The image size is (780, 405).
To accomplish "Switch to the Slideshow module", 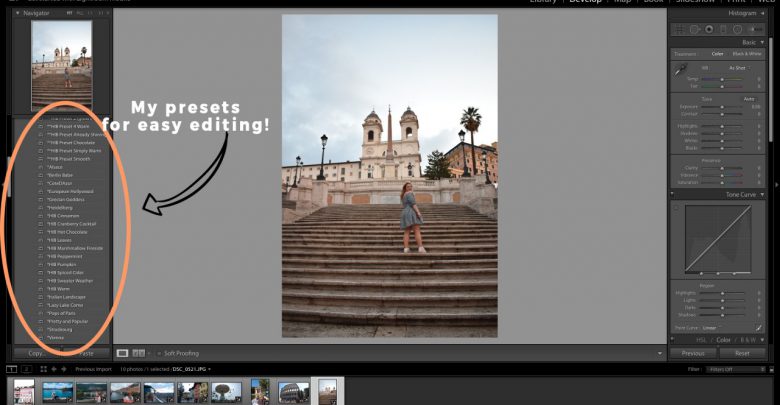I will pyautogui.click(x=695, y=1).
